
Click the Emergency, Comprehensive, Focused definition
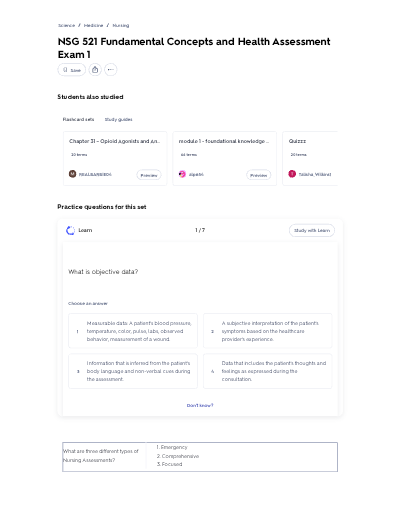(x=178, y=455)
